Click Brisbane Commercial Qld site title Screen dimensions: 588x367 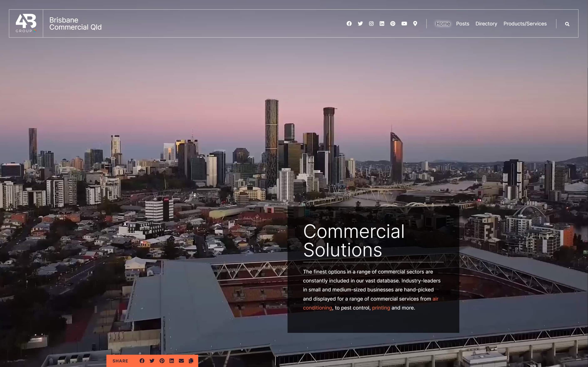pos(75,24)
